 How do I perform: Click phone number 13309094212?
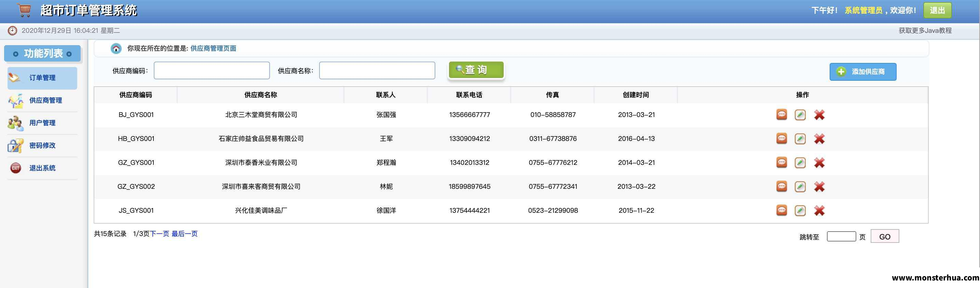click(469, 139)
